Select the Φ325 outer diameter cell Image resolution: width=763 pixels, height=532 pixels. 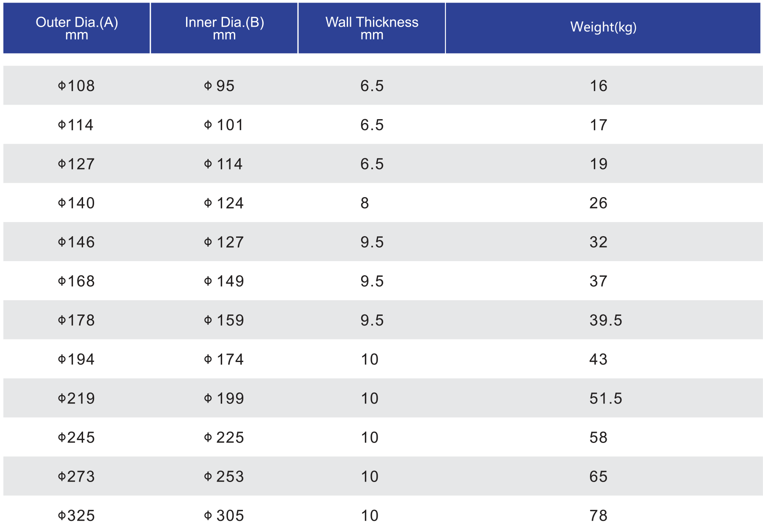[76, 516]
